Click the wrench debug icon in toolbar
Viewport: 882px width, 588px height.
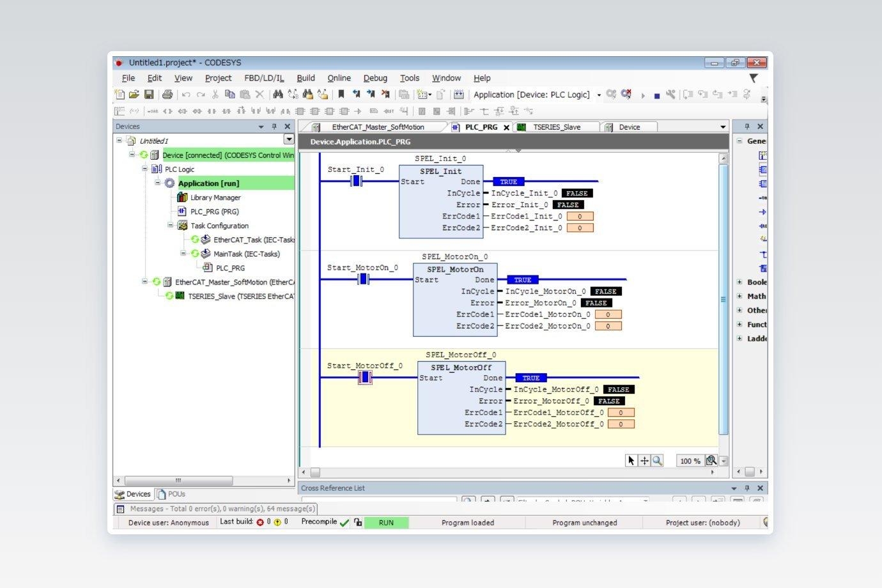(x=670, y=95)
